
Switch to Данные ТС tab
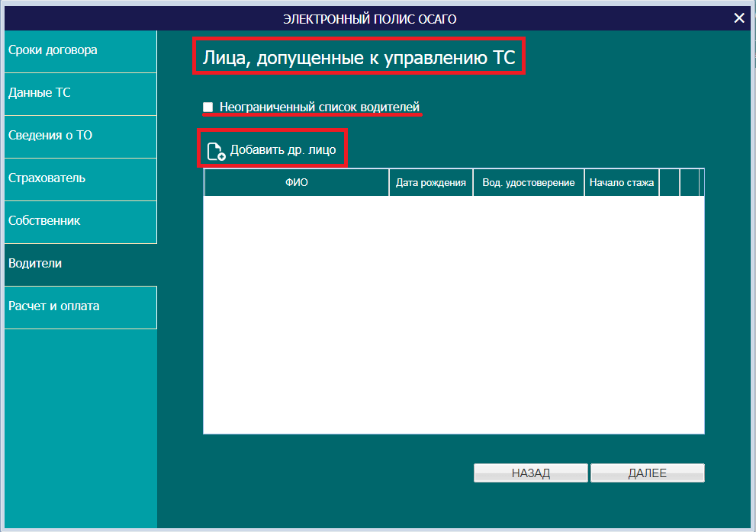[81, 94]
